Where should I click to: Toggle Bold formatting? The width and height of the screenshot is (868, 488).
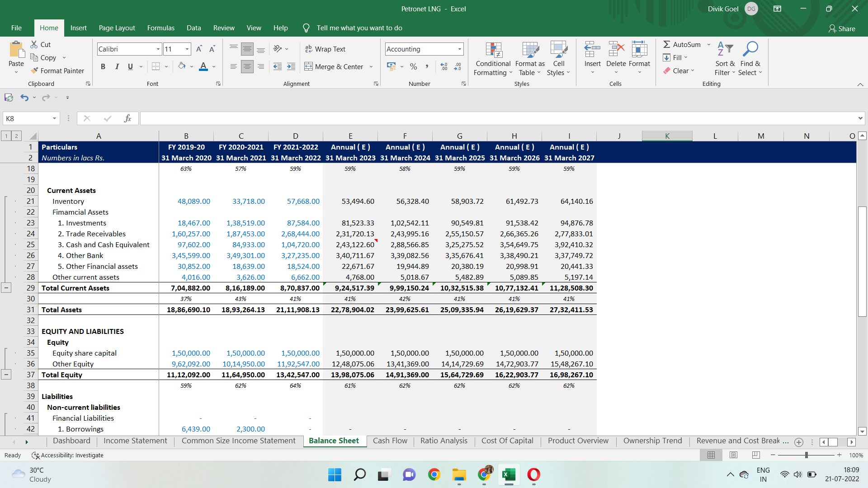103,66
